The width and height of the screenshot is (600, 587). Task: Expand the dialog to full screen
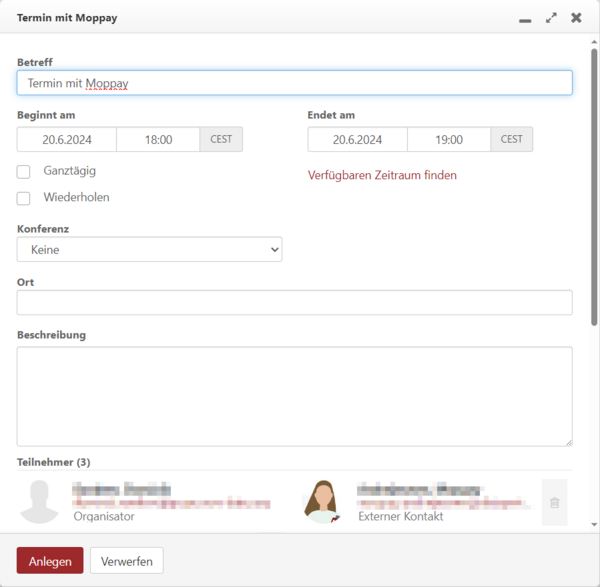[x=551, y=18]
